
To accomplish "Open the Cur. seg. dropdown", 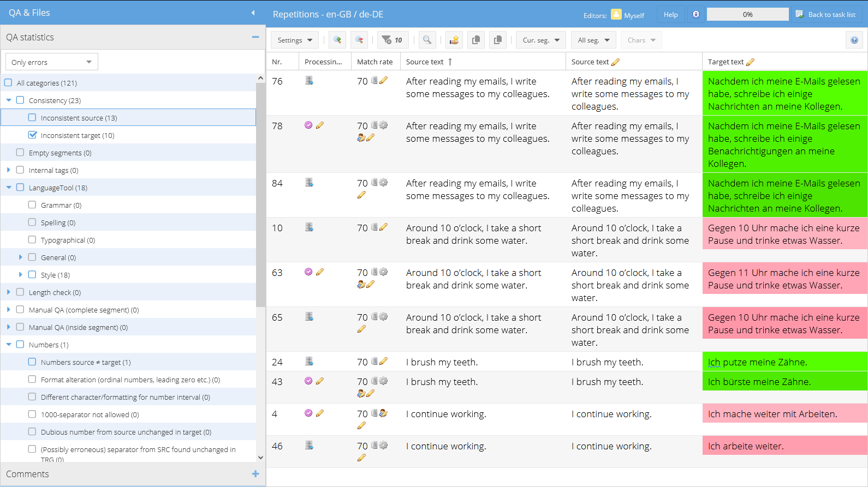I will tap(540, 40).
